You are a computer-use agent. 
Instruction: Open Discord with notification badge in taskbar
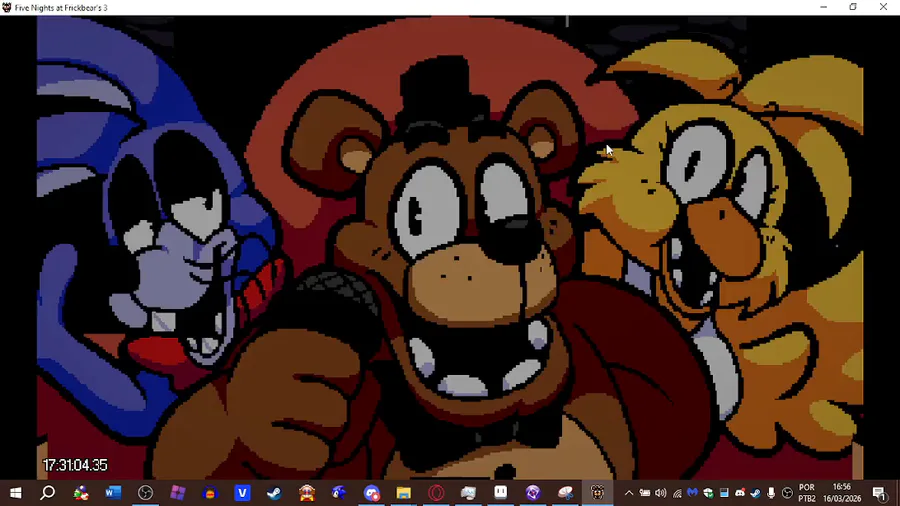pyautogui.click(x=371, y=493)
